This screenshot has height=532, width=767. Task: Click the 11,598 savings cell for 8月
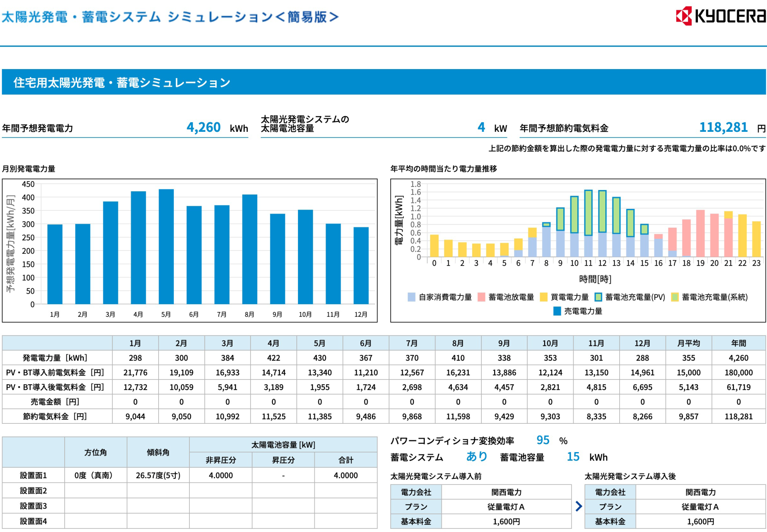point(458,416)
